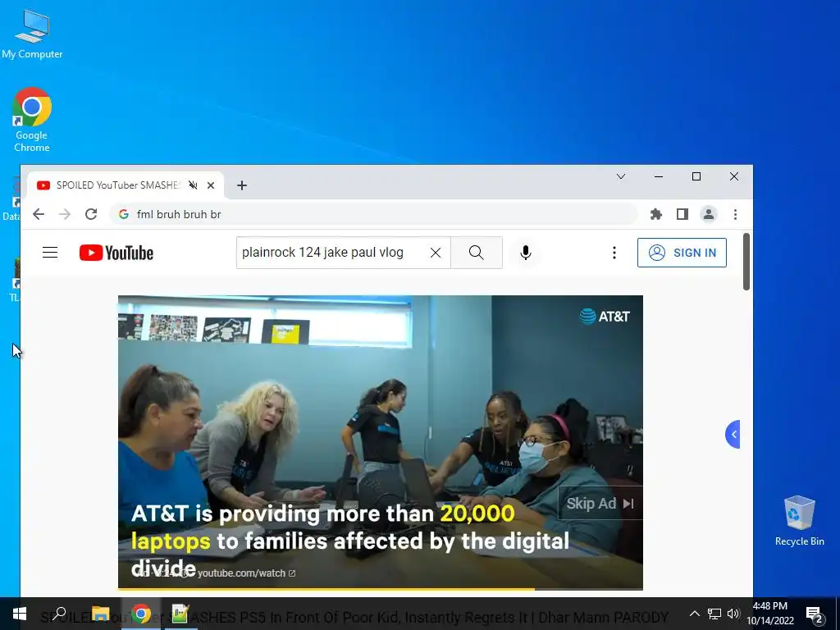Open Chrome extensions puzzle icon

(655, 214)
